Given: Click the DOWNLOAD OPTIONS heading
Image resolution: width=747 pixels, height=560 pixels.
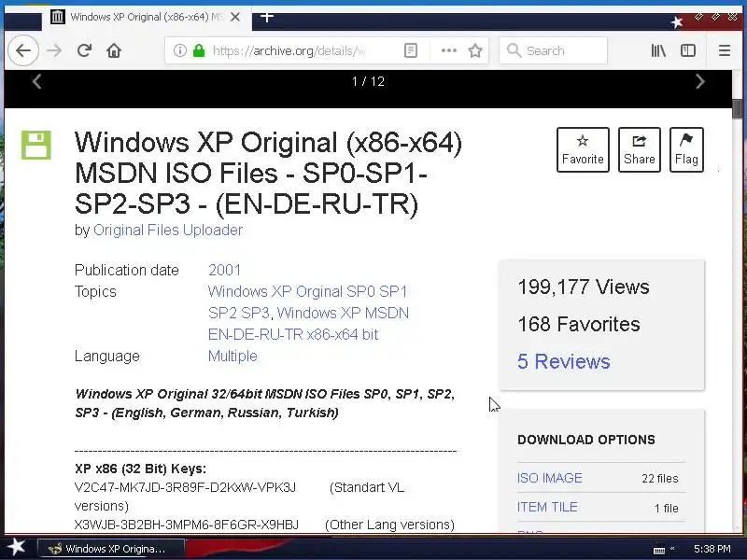Looking at the screenshot, I should click(586, 440).
